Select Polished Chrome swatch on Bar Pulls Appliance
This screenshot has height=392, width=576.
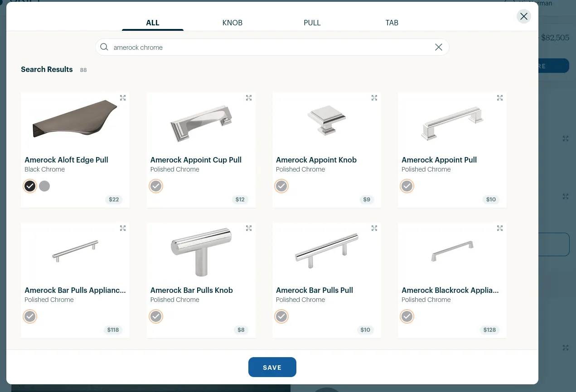coord(30,316)
